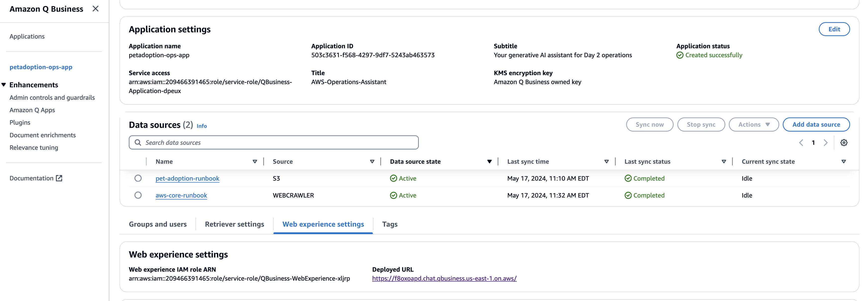Switch to the Groups and users tab
868x301 pixels.
pos(158,224)
